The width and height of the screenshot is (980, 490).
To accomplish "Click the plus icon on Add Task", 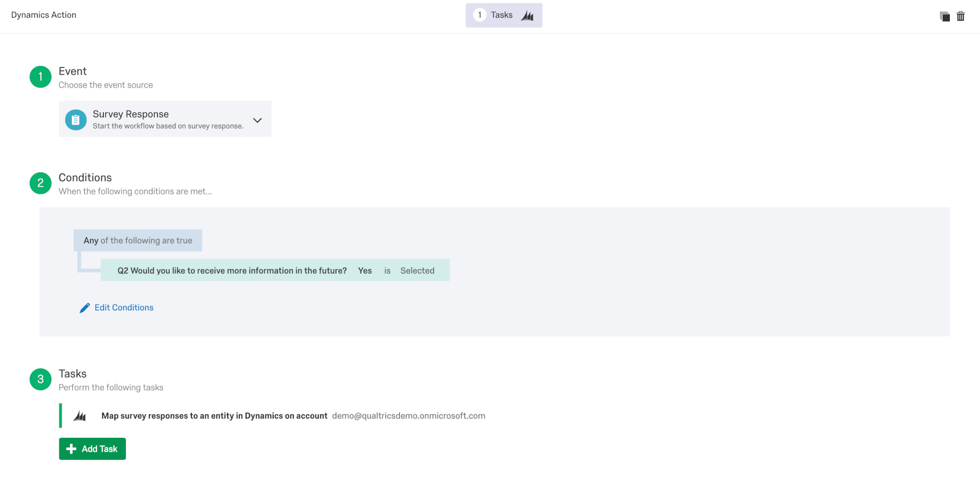I will 71,449.
